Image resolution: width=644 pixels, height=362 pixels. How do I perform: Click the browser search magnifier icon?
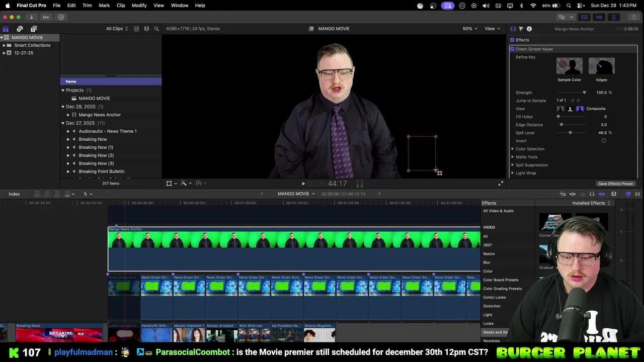click(156, 29)
